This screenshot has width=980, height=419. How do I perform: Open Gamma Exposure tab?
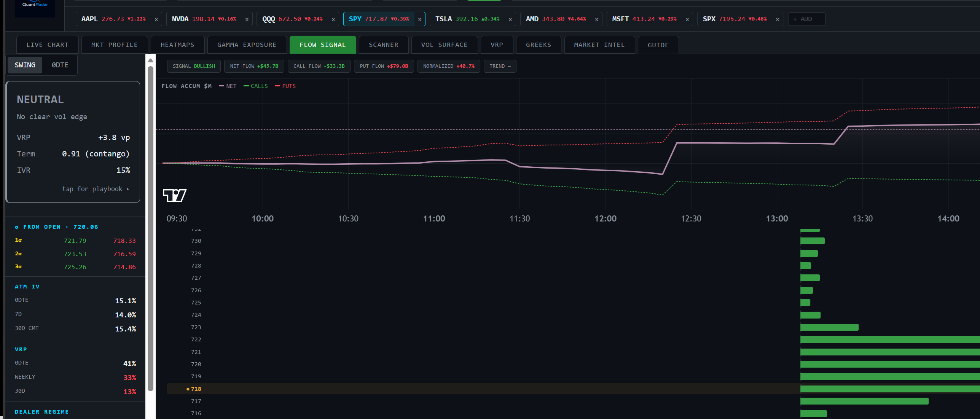[x=247, y=45]
